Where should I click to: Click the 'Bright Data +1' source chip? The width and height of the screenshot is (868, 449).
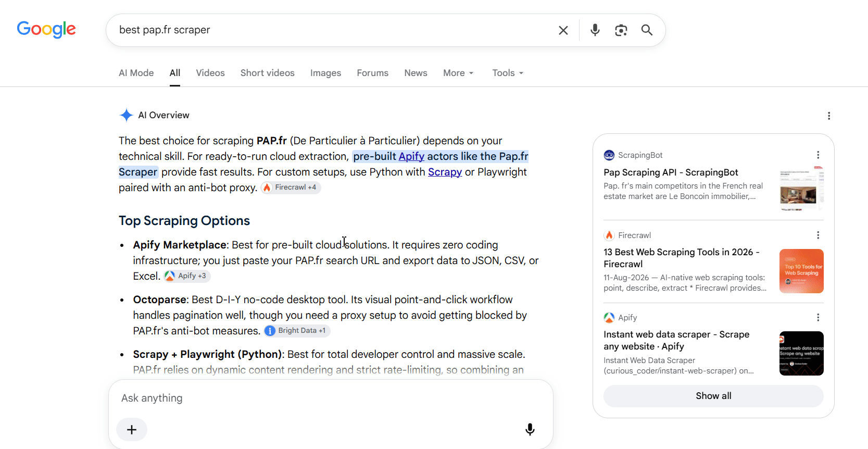(297, 331)
